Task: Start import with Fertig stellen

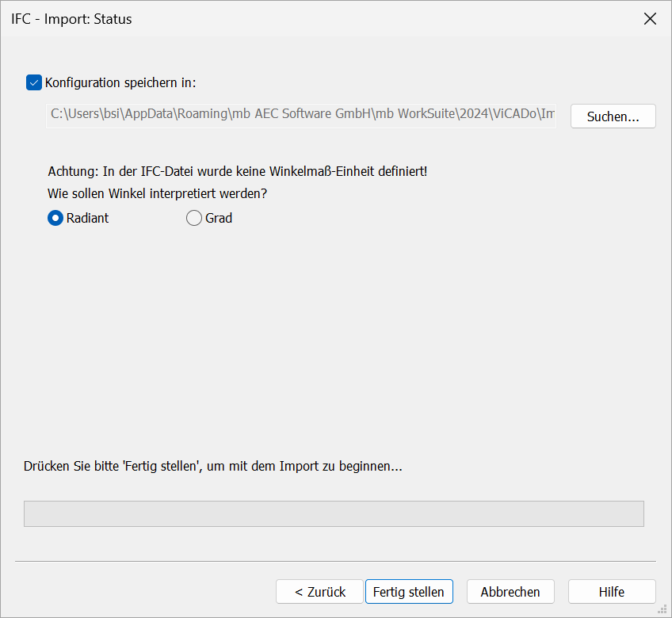Action: [409, 591]
